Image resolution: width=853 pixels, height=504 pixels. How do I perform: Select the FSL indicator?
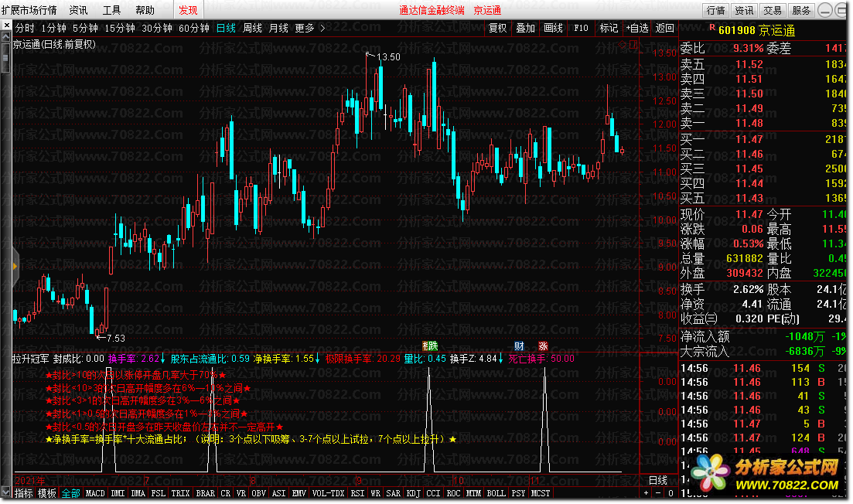(159, 493)
